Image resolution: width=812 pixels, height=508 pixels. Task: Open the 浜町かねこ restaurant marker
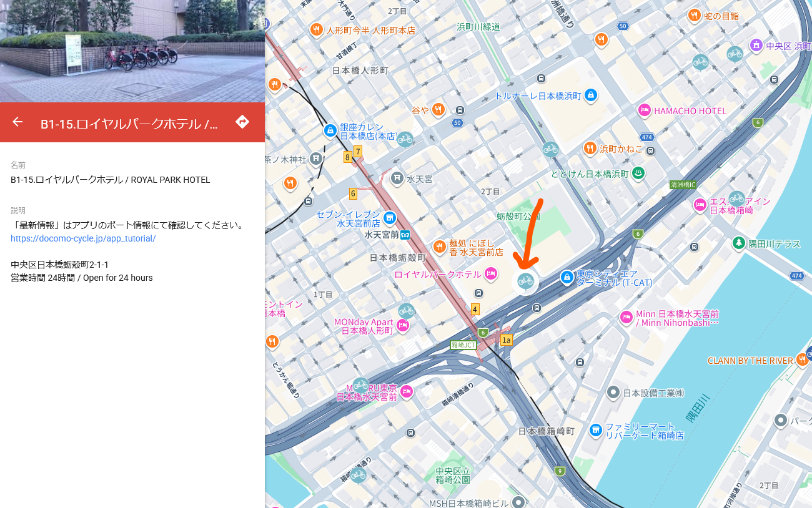tap(590, 148)
